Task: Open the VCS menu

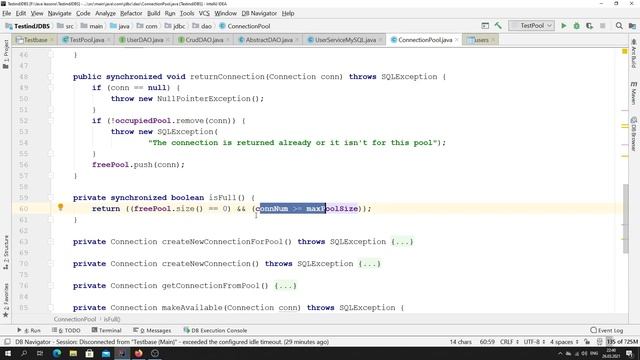Action: [x=204, y=13]
